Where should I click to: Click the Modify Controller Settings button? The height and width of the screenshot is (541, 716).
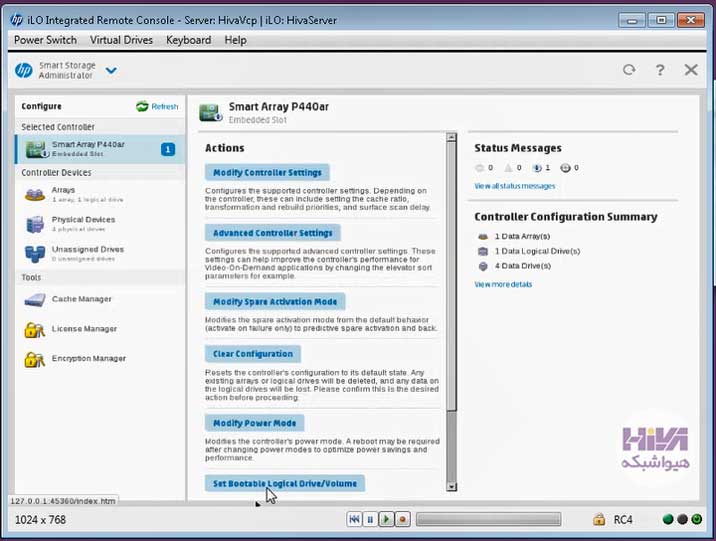click(267, 173)
